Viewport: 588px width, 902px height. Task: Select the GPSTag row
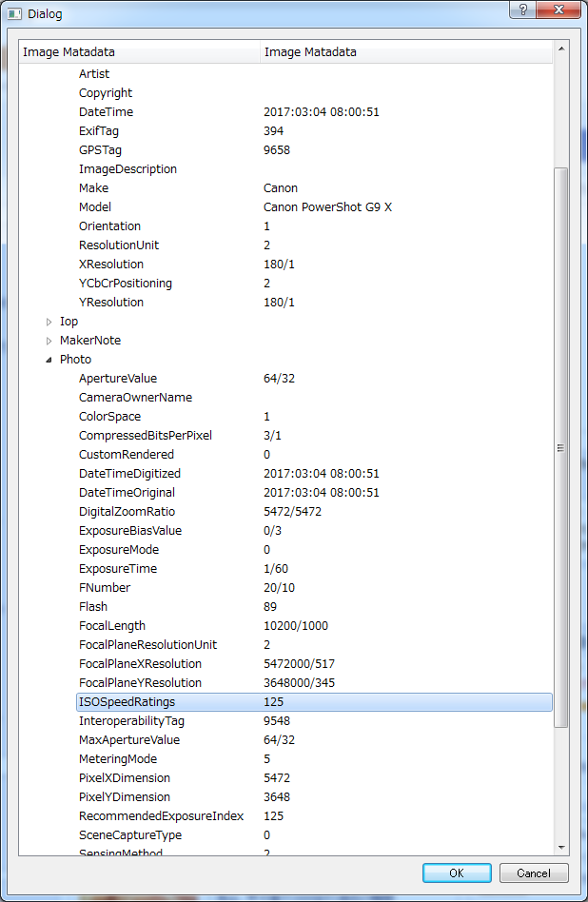click(x=314, y=149)
